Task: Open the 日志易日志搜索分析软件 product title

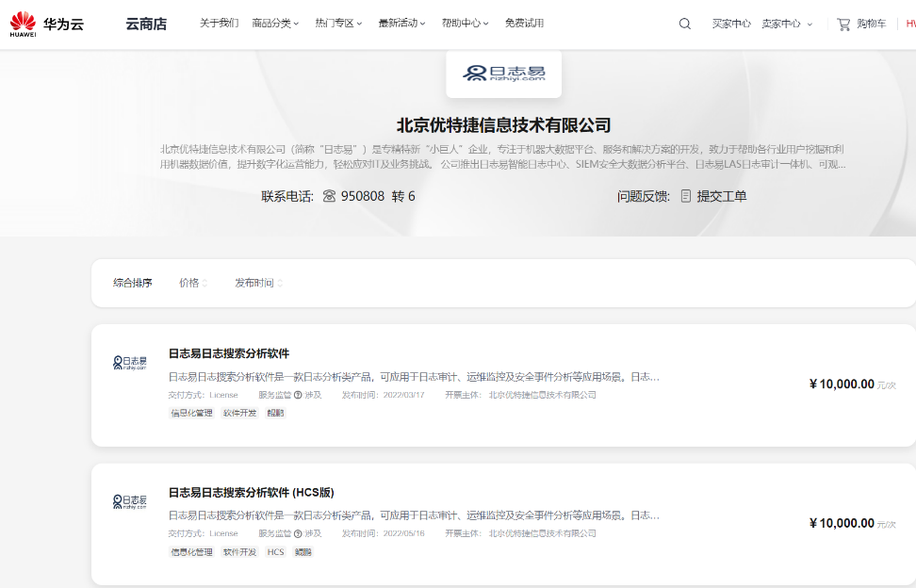Action: pos(229,354)
